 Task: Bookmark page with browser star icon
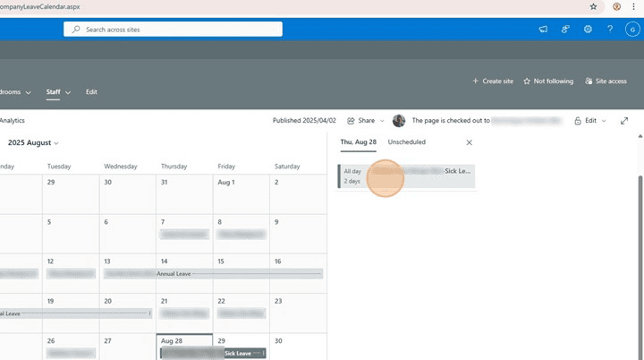593,6
